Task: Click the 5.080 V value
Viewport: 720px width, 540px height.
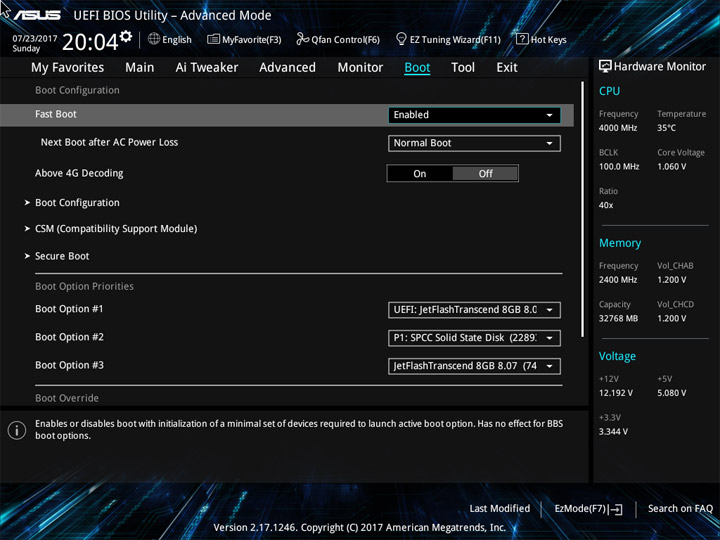Action: click(x=672, y=393)
